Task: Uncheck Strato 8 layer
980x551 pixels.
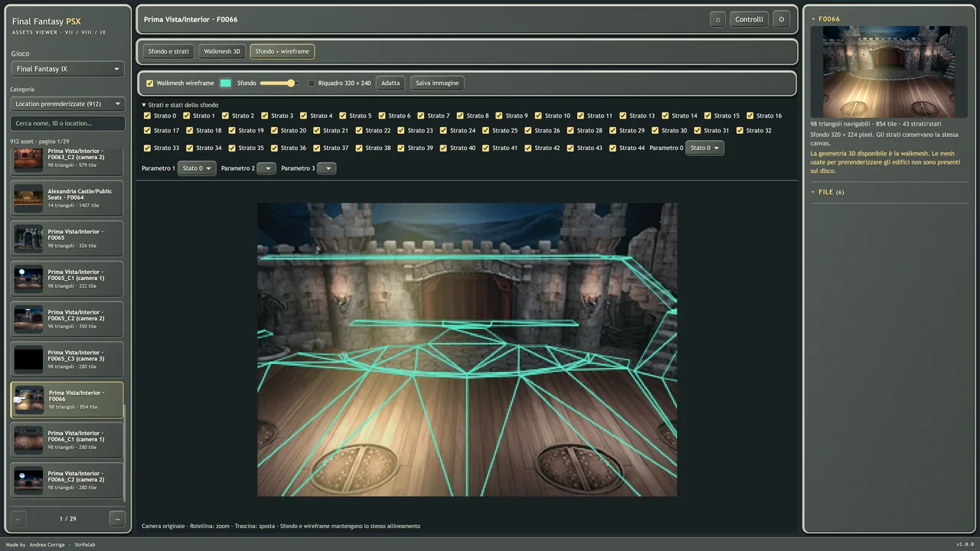Action: coord(460,116)
